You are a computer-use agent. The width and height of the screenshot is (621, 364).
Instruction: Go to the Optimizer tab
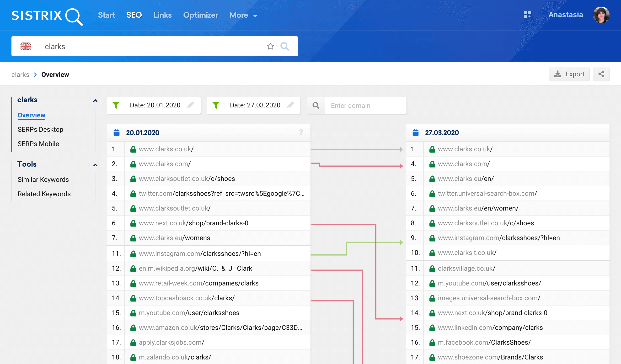(x=201, y=15)
